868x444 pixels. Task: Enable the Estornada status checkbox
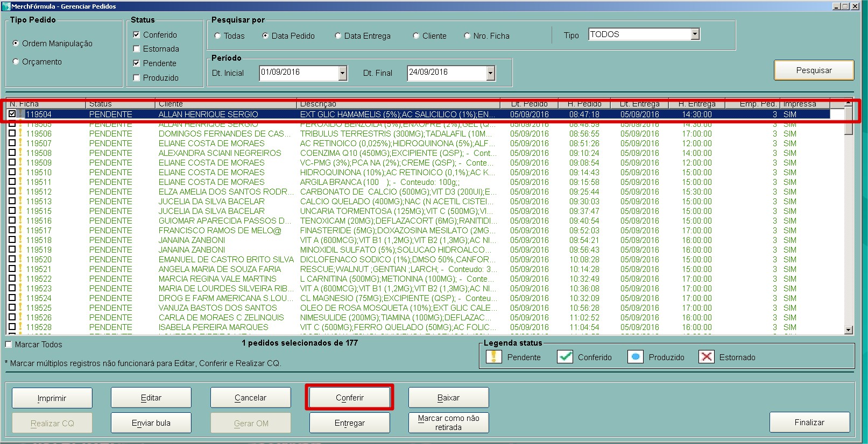coord(137,49)
